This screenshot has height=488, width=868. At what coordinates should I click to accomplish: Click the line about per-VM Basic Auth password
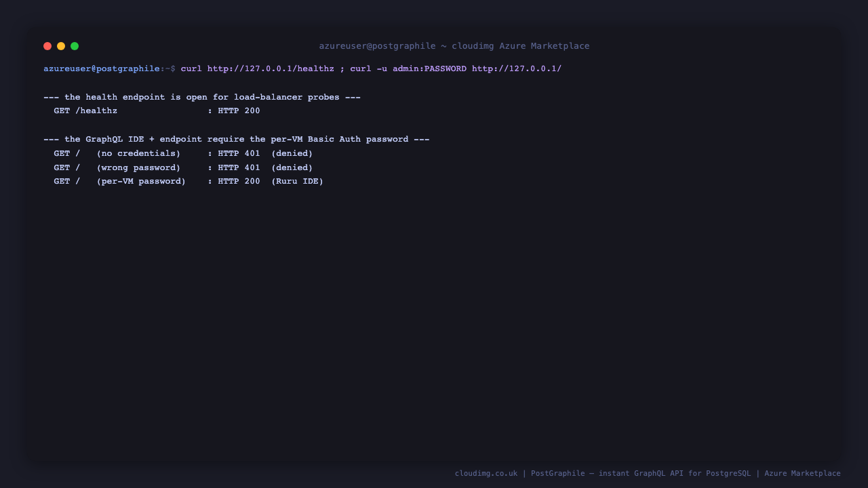[x=237, y=140]
